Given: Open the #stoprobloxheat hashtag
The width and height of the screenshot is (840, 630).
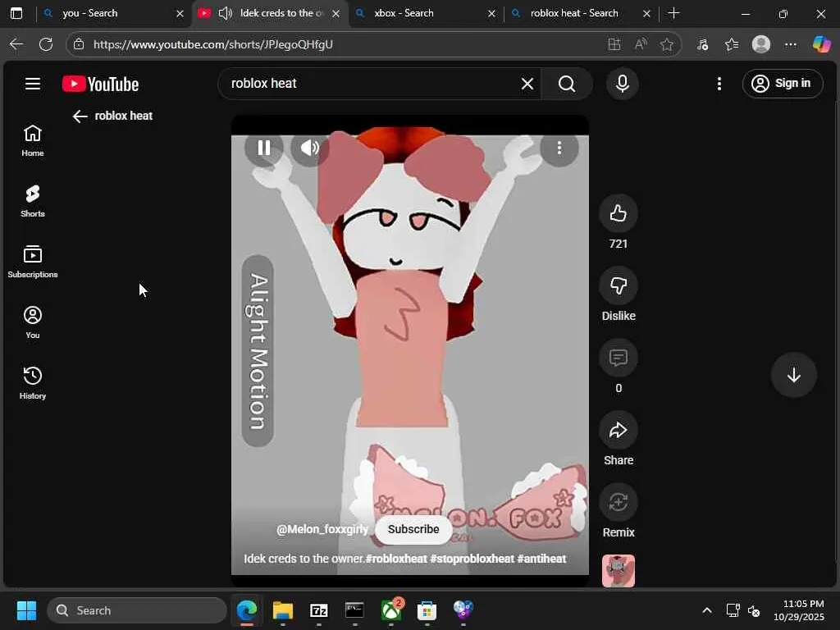Looking at the screenshot, I should click(x=472, y=559).
